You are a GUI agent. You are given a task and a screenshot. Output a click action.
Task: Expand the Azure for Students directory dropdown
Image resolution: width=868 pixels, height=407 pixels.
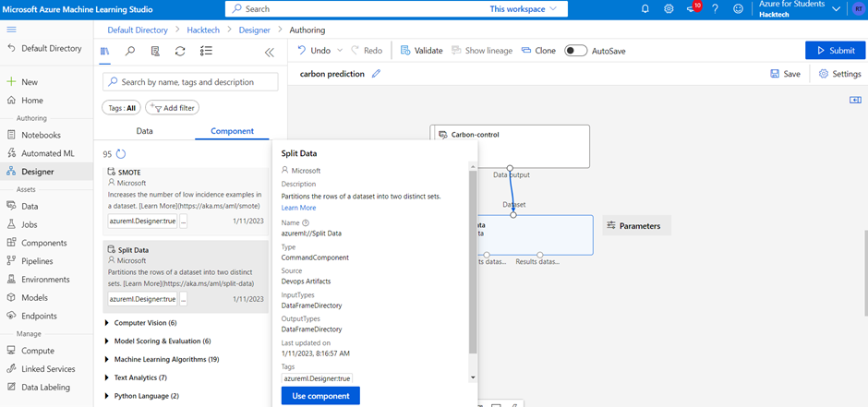(836, 9)
